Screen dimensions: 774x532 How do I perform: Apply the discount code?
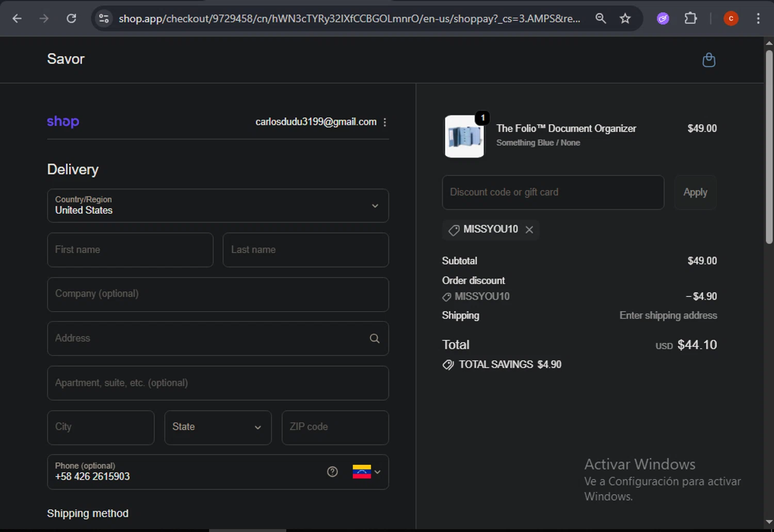(x=695, y=192)
